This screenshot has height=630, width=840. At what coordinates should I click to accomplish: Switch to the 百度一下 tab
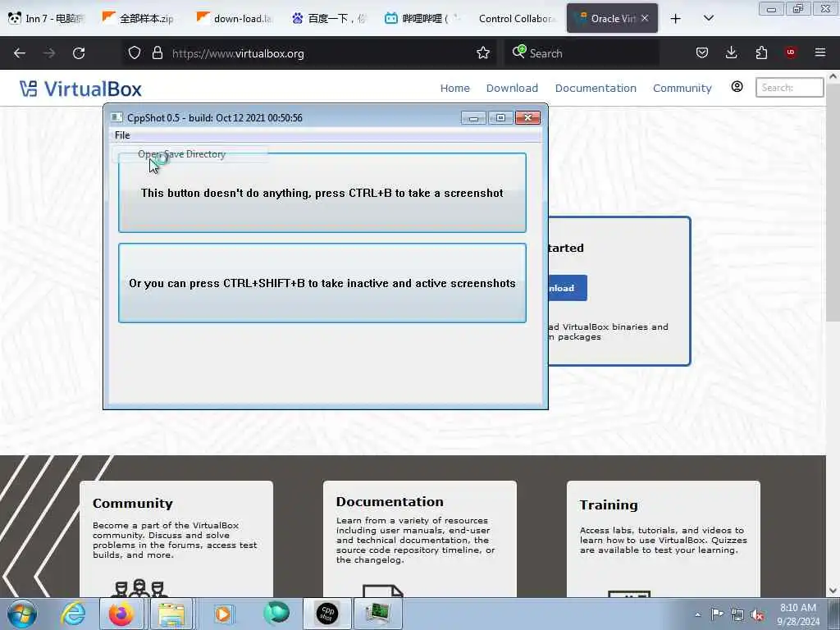330,18
